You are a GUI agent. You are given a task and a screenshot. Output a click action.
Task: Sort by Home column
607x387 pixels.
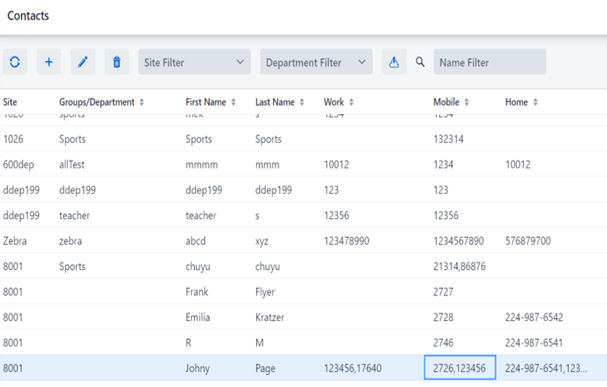point(535,102)
